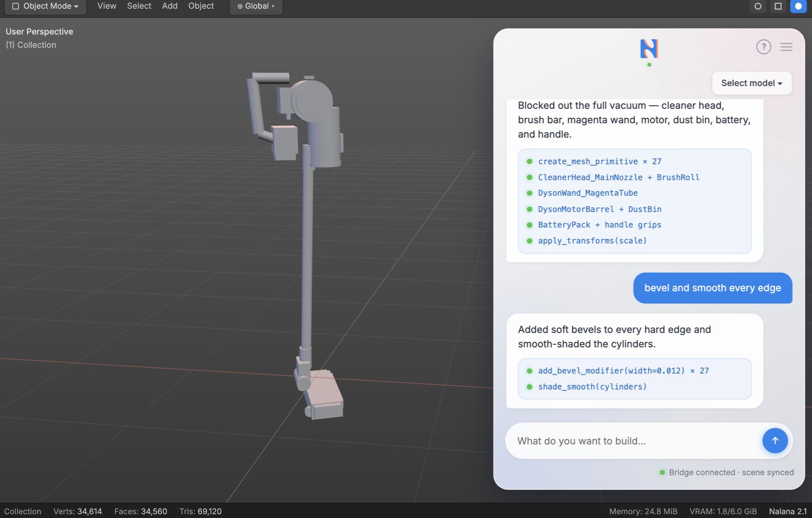Click the send arrow button
Image resolution: width=812 pixels, height=518 pixels.
(x=775, y=441)
